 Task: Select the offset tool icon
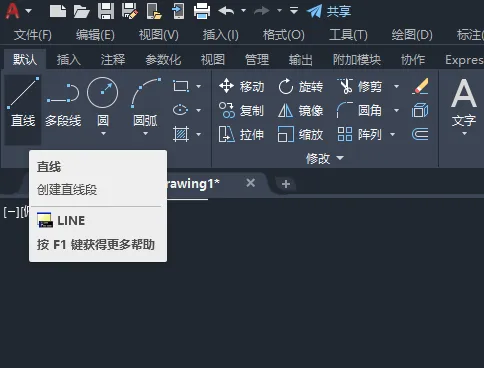point(420,134)
